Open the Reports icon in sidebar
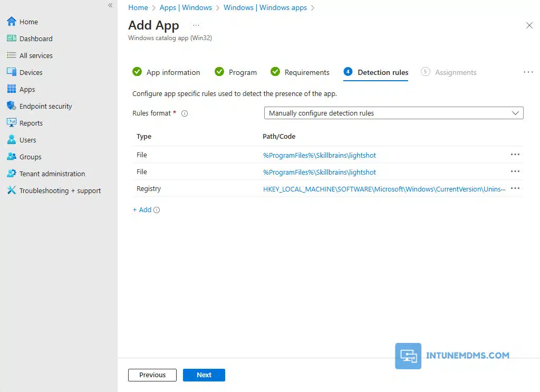 [x=11, y=123]
